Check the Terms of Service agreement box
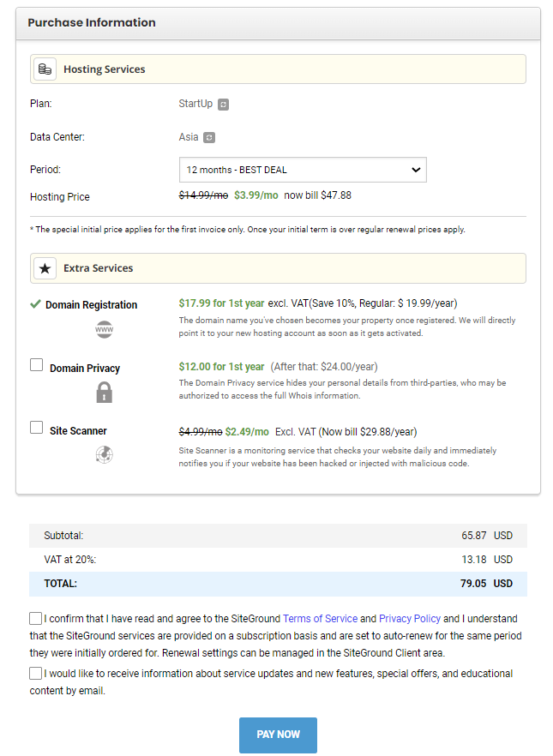This screenshot has height=756, width=553. (x=35, y=619)
